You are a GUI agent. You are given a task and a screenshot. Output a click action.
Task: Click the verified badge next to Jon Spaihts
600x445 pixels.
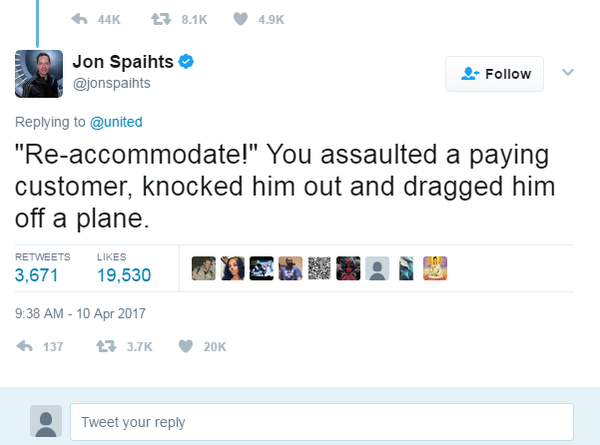tap(186, 62)
